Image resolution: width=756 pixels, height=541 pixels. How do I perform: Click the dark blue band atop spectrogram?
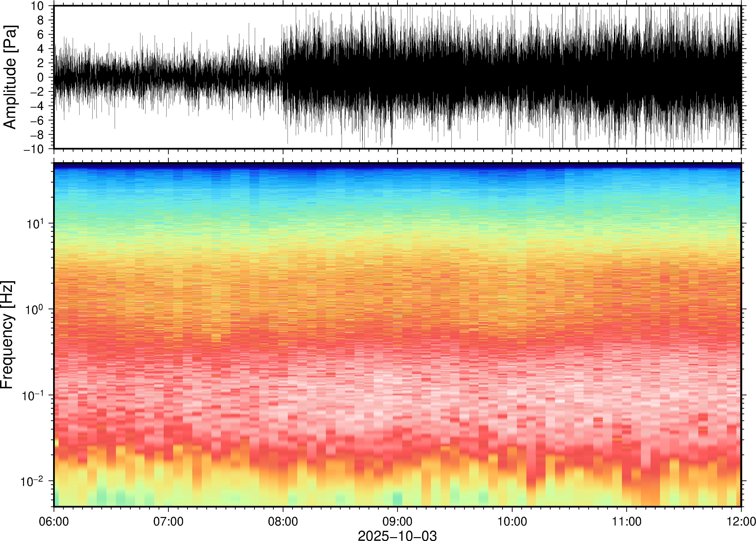click(397, 165)
